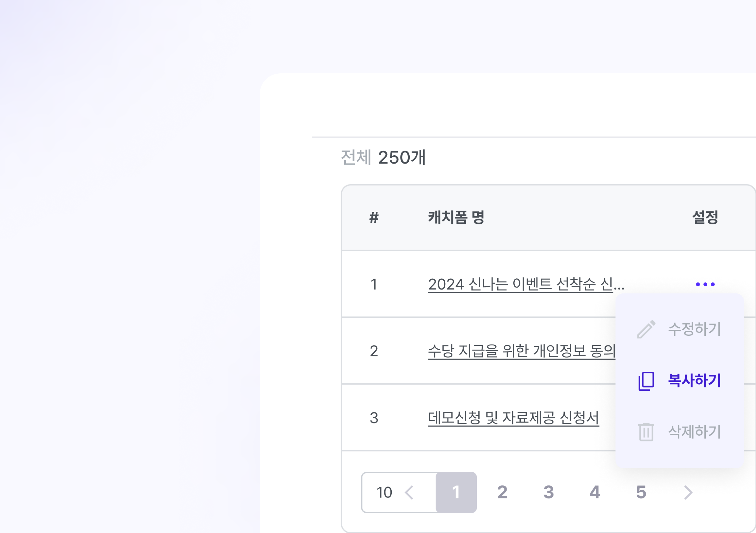The height and width of the screenshot is (533, 756).
Task: Open the page size selector showing 10
Action: pos(384,492)
